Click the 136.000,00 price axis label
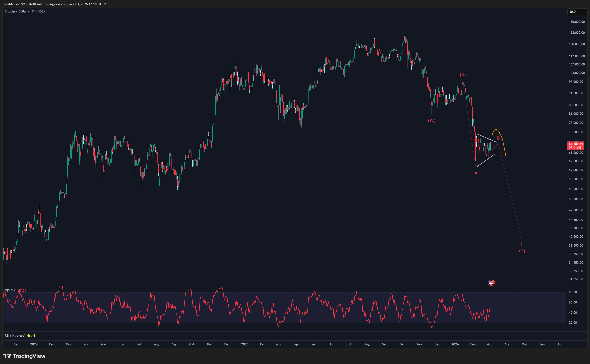 coord(576,22)
